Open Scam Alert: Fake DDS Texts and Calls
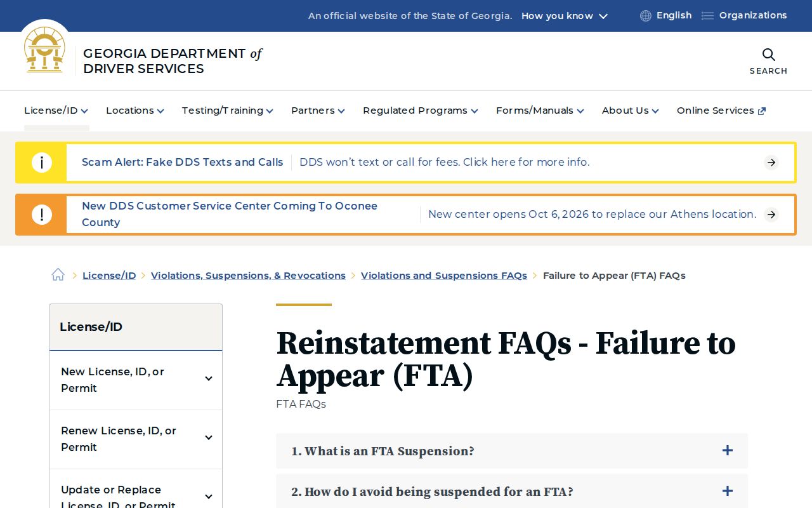Screen dimensions: 812x508 (x=183, y=163)
